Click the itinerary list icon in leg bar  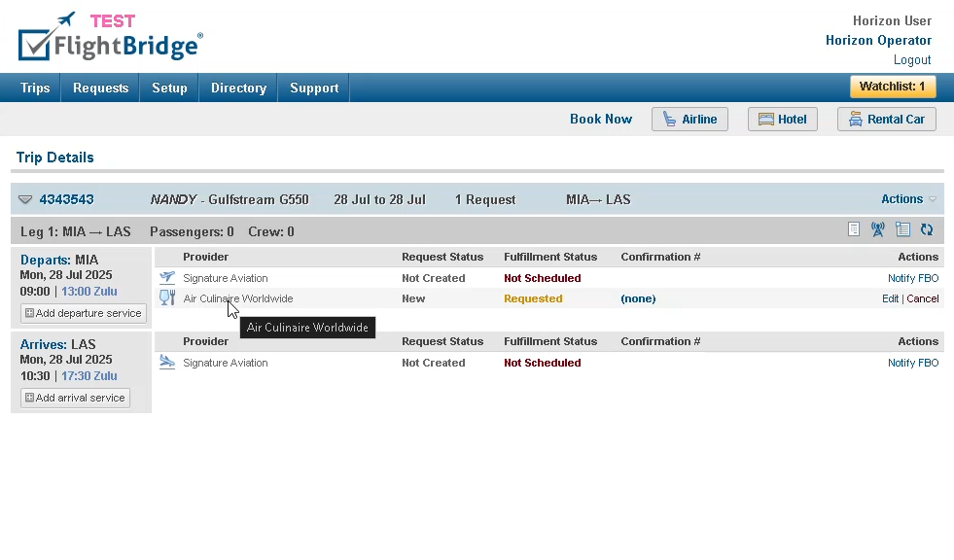pyautogui.click(x=902, y=230)
